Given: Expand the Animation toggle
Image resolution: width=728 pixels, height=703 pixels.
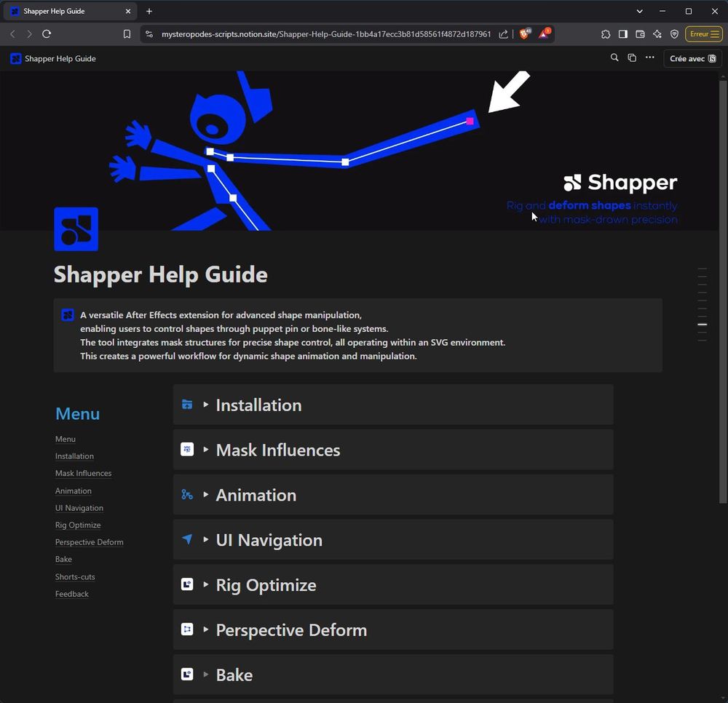Looking at the screenshot, I should (206, 494).
